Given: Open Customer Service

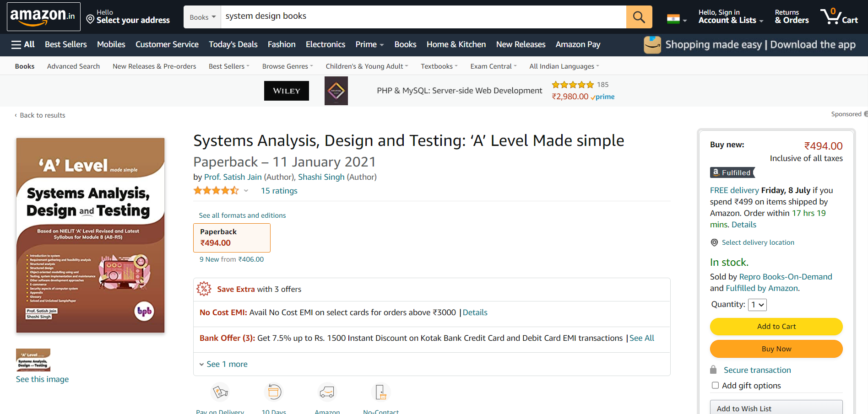Looking at the screenshot, I should point(167,44).
